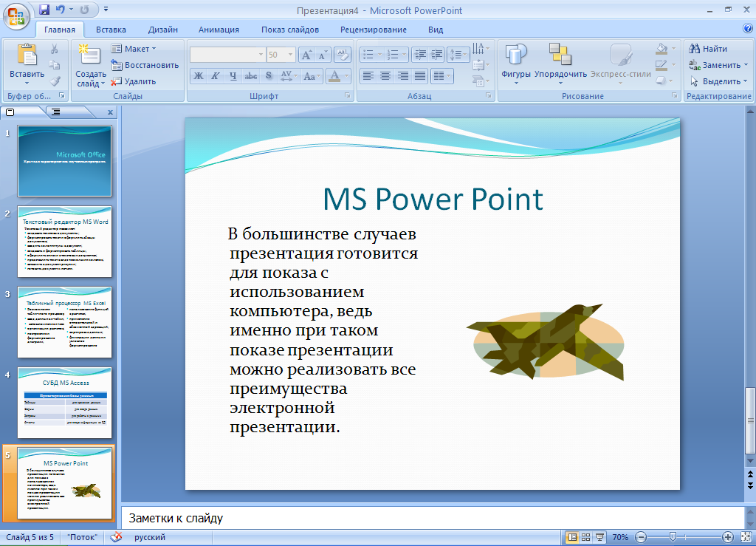Switch to the Рецензирование tab
The width and height of the screenshot is (756, 546).
(x=374, y=30)
